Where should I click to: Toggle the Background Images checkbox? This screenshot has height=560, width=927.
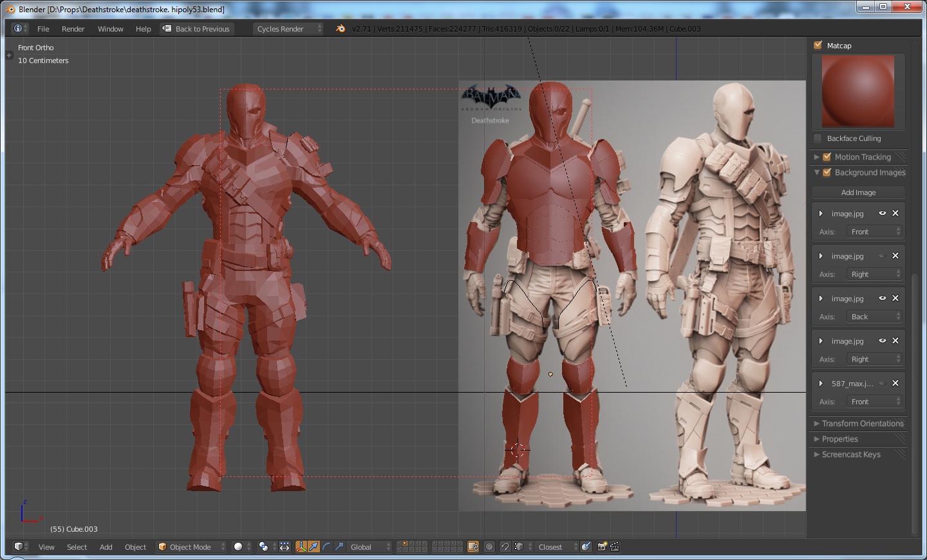coord(827,172)
